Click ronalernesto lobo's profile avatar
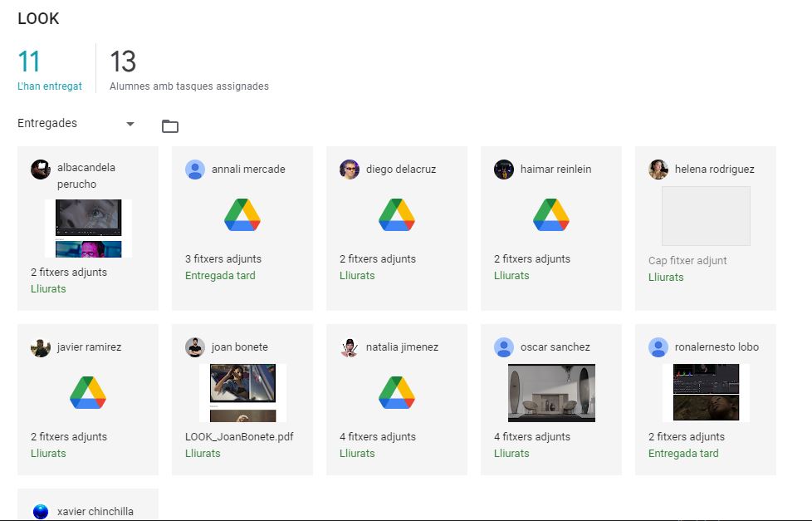Image resolution: width=812 pixels, height=521 pixels. point(658,347)
